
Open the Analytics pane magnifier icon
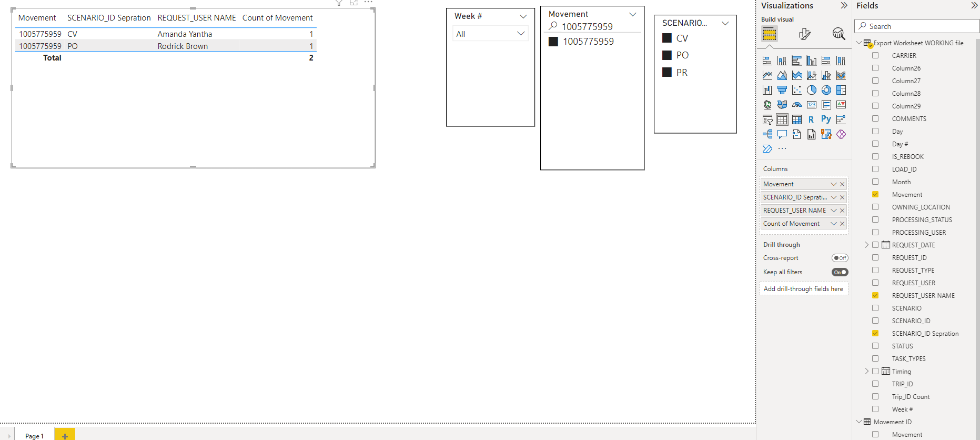838,34
